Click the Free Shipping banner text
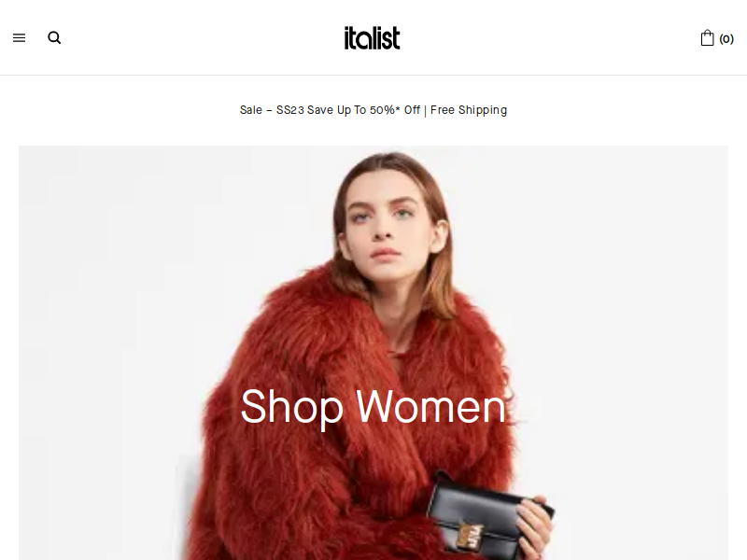Image resolution: width=747 pixels, height=560 pixels. [469, 110]
